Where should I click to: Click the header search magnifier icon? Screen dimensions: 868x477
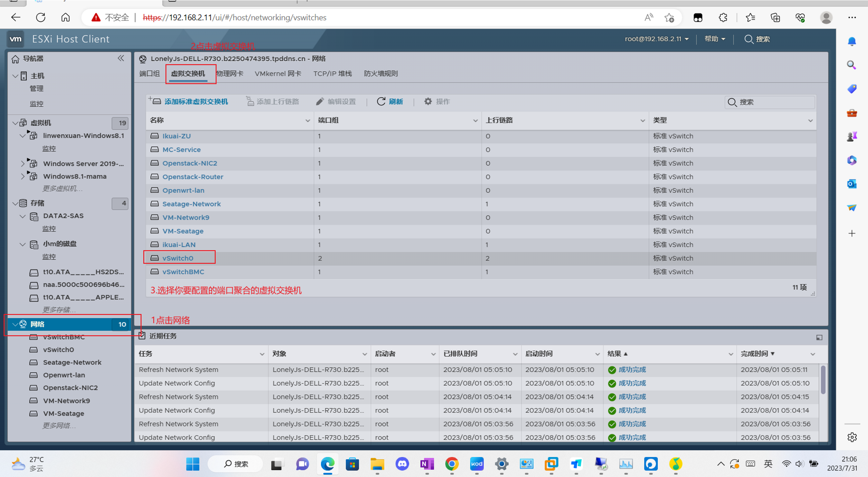coord(749,39)
